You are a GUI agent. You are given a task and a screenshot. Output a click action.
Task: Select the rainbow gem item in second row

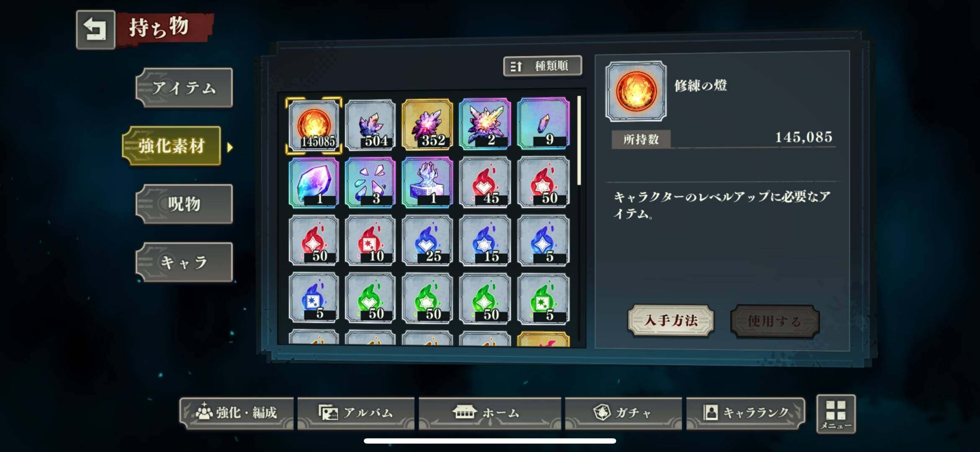[x=314, y=183]
